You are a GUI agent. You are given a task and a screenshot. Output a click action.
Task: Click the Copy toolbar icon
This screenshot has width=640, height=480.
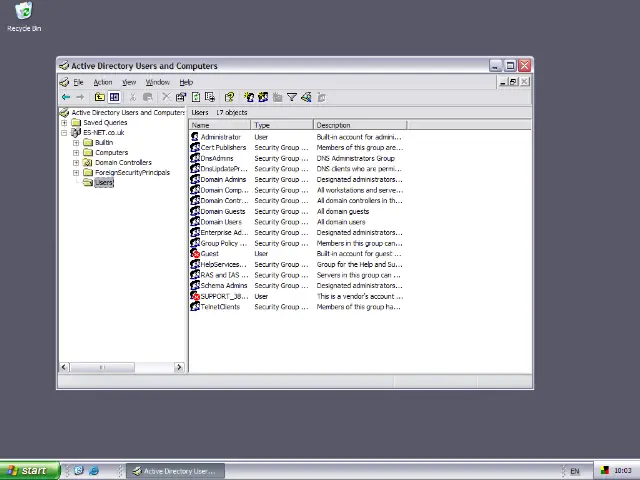[x=148, y=97]
